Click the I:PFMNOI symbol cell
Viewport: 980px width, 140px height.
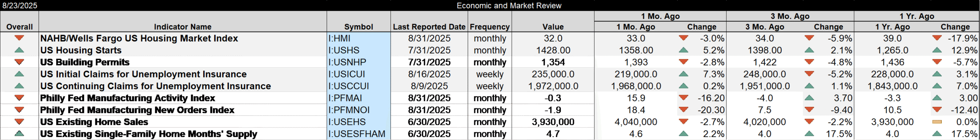pos(359,110)
